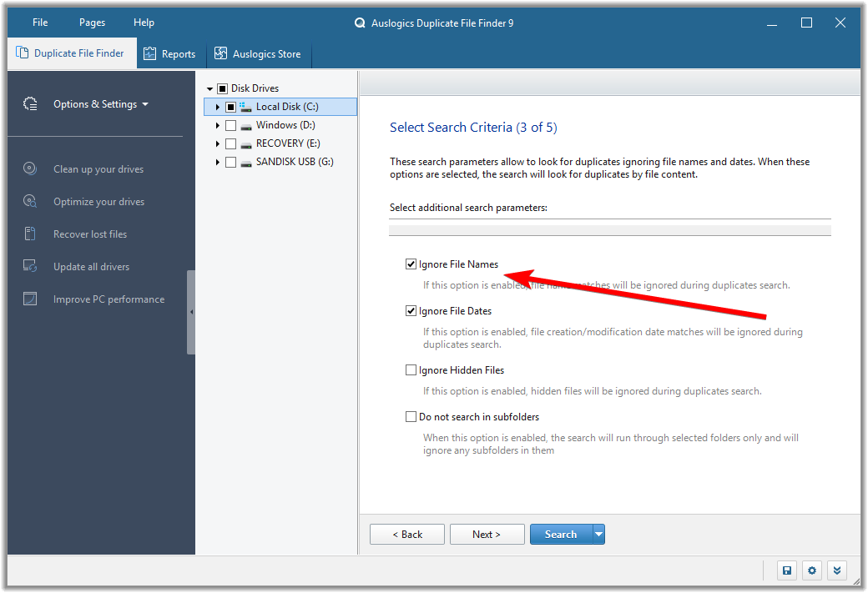Click the Update all drivers icon

click(x=30, y=266)
